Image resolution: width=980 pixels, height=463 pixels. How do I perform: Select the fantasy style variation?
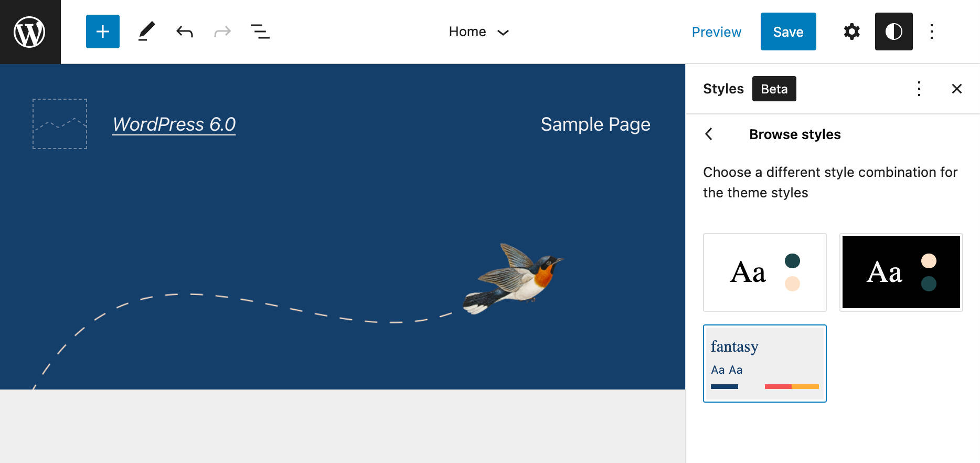[x=764, y=363]
